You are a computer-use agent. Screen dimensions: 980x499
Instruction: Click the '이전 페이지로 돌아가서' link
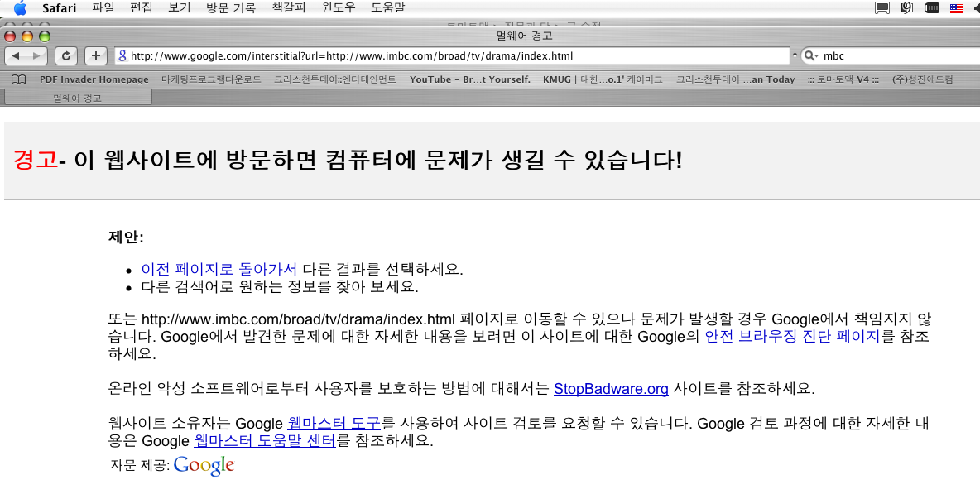(219, 269)
